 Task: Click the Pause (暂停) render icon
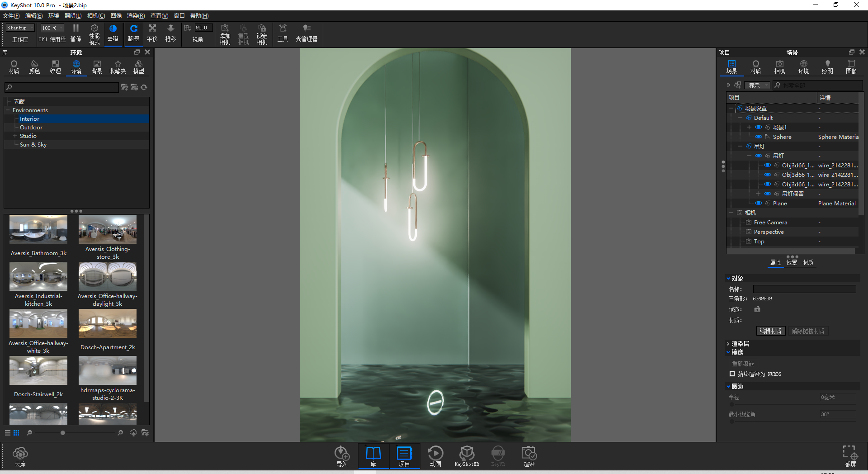[75, 33]
